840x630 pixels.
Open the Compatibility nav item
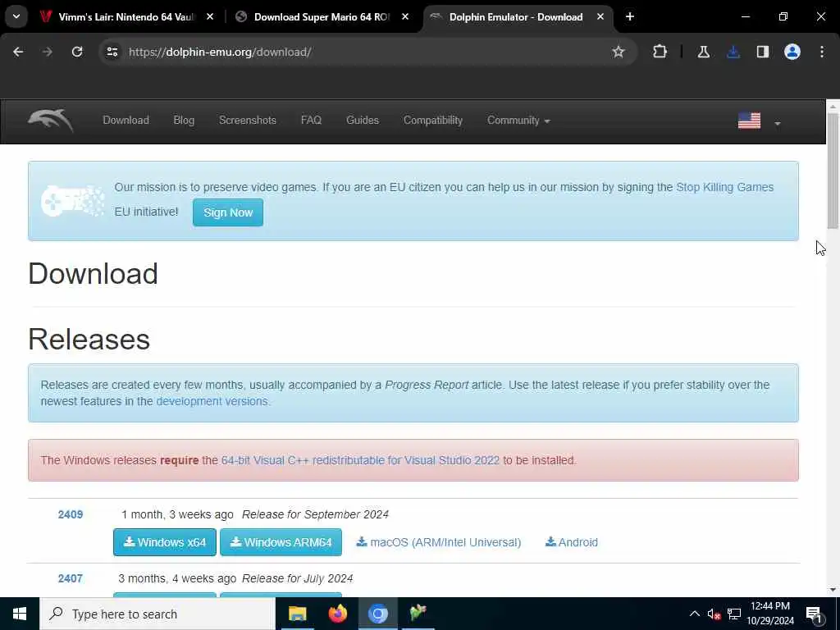tap(433, 121)
